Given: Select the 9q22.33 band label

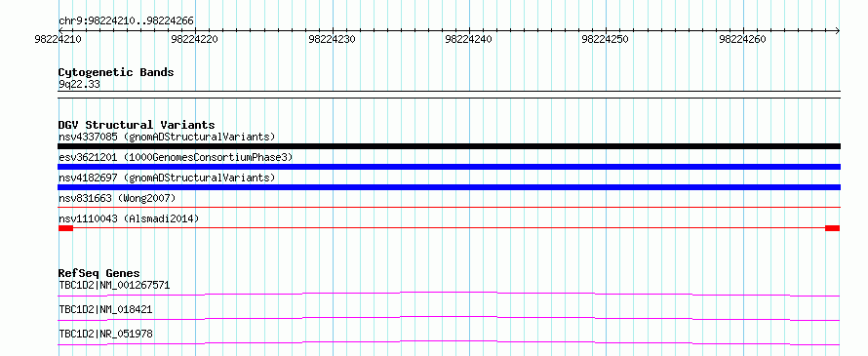Looking at the screenshot, I should [79, 85].
